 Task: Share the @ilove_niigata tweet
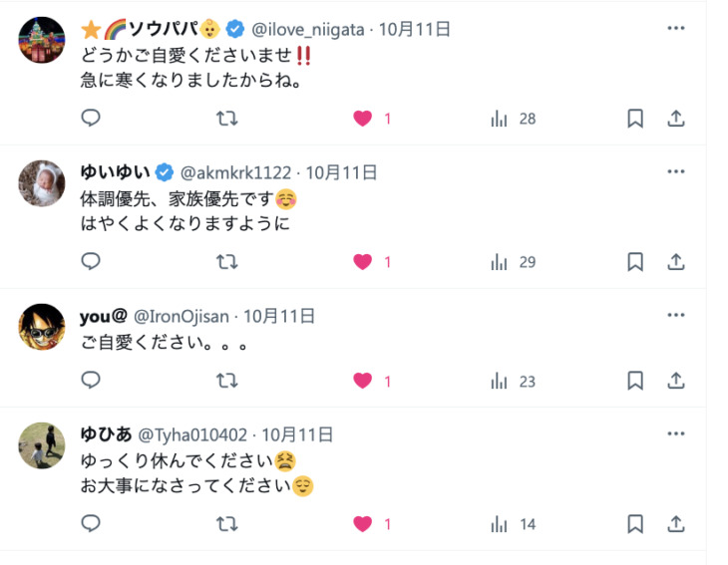[x=676, y=119]
